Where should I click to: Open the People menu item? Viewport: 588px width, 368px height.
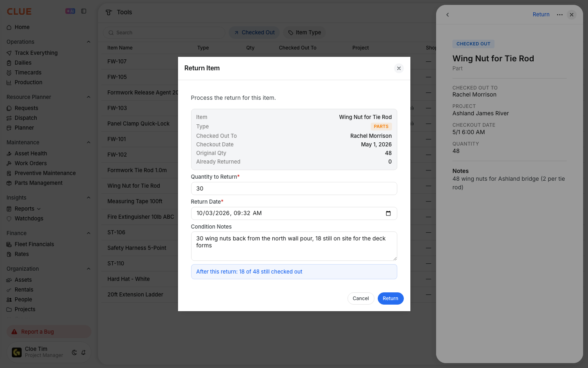click(23, 300)
